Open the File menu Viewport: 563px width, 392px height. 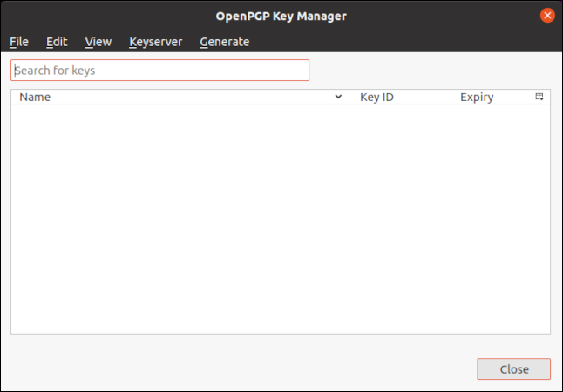click(x=19, y=42)
